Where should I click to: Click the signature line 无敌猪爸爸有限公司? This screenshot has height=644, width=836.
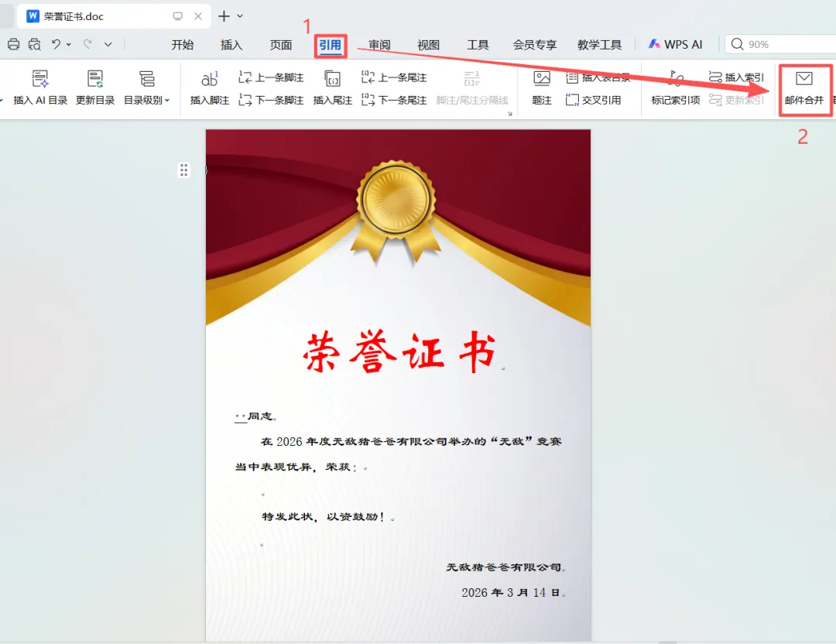(504, 567)
